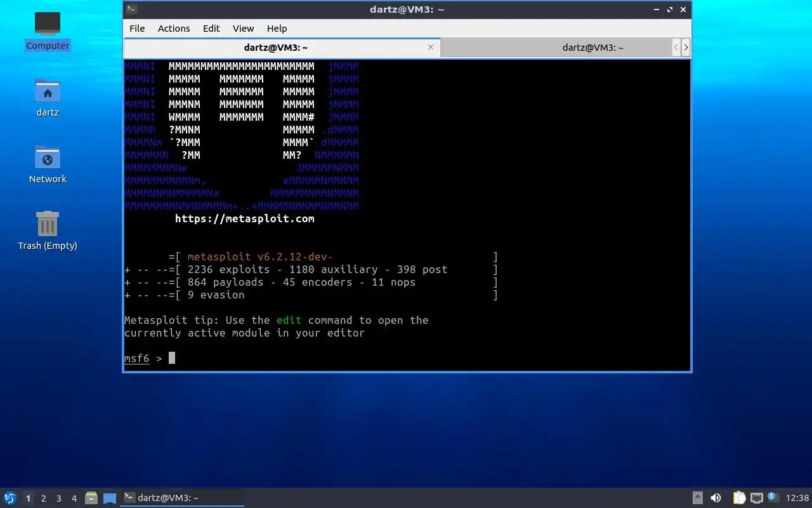Click the 'metasploit v6.2.12-dev-' version text

pos(260,257)
